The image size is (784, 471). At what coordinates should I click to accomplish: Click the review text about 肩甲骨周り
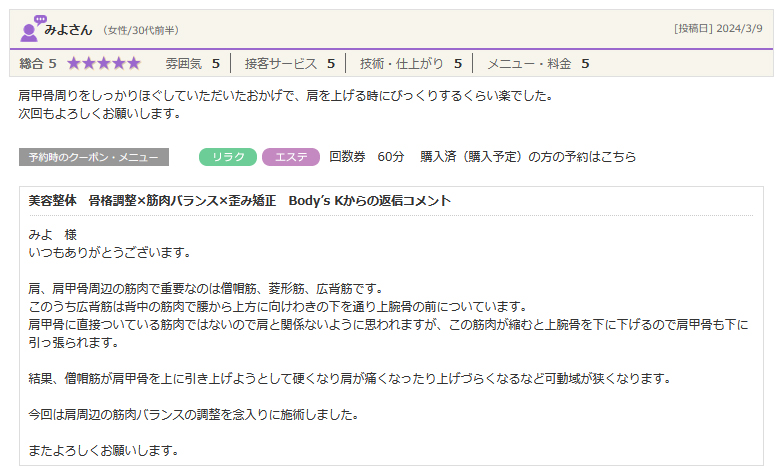coord(285,97)
